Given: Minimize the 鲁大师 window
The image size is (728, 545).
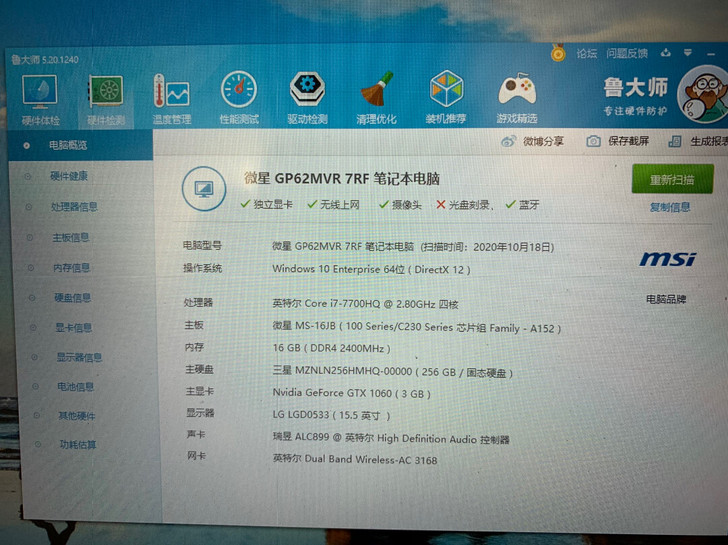Looking at the screenshot, I should [711, 54].
